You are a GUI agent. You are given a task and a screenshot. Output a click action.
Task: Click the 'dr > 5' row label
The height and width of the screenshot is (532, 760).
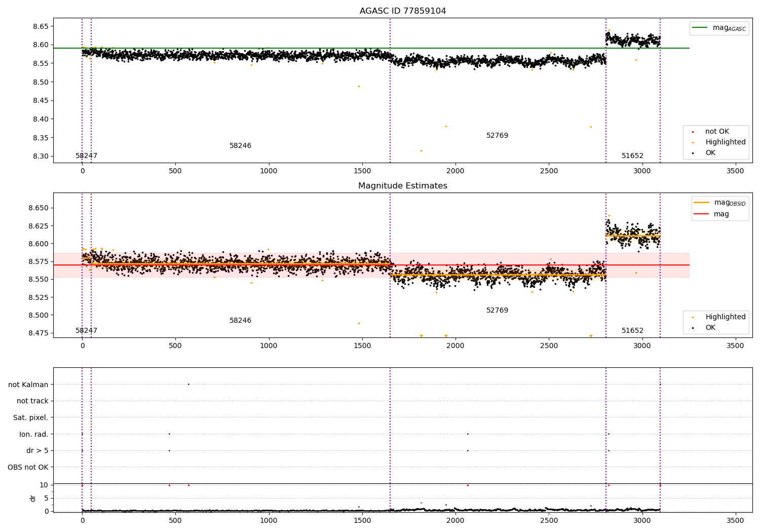click(37, 450)
